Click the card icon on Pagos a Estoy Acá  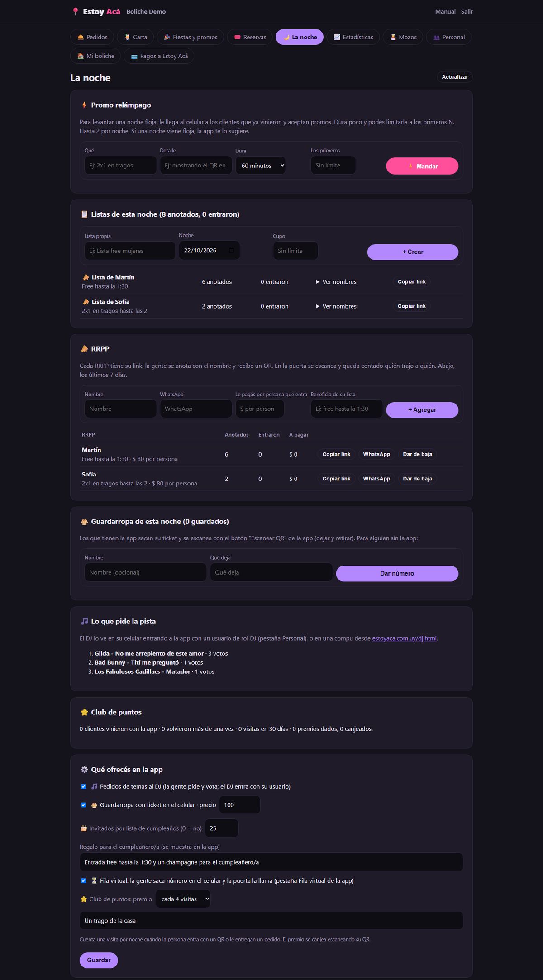134,56
